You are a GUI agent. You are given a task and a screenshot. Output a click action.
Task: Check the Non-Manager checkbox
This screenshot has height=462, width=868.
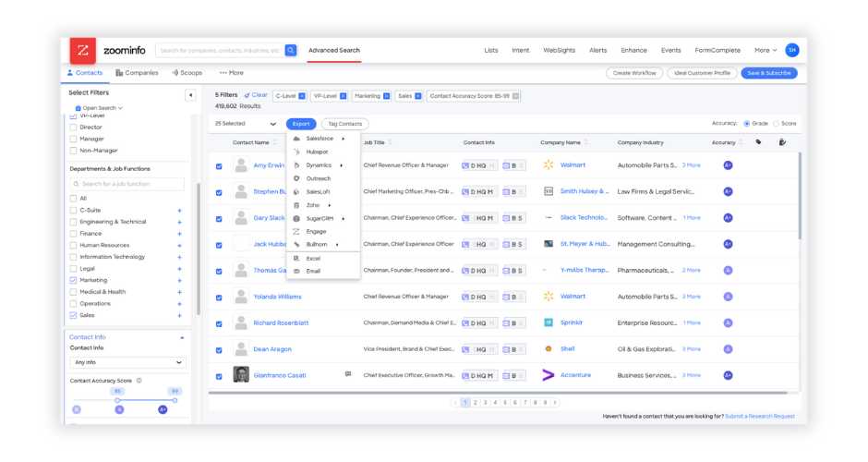click(73, 151)
